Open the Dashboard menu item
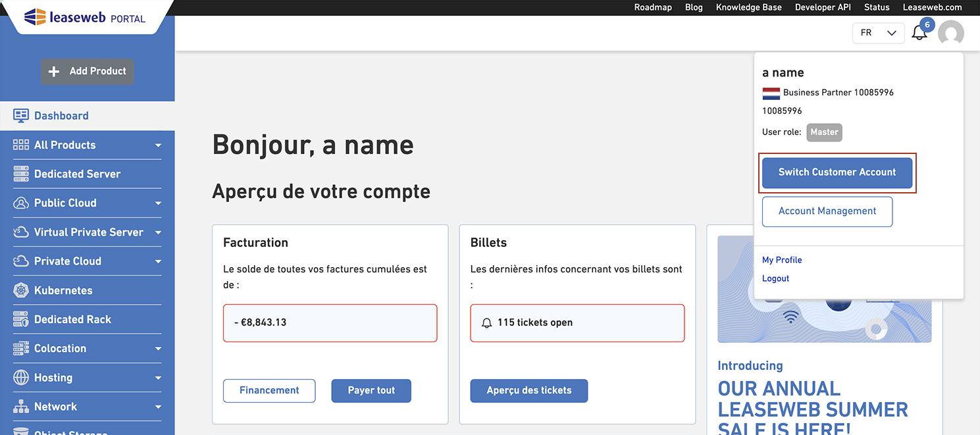 (x=87, y=116)
